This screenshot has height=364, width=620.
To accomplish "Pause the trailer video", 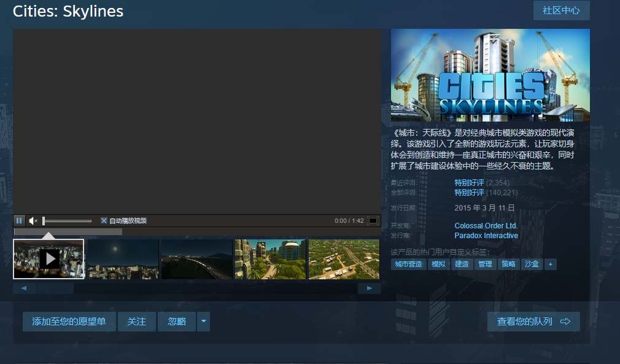I will (18, 220).
